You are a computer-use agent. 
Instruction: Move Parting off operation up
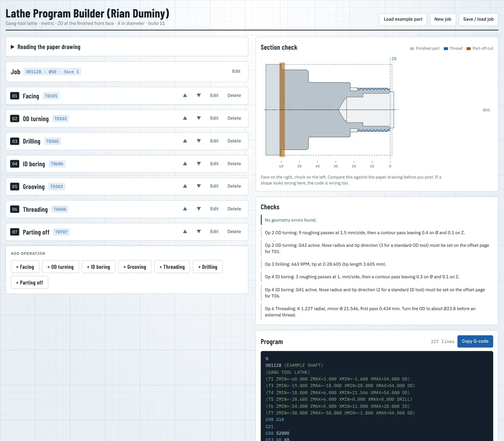tap(185, 232)
